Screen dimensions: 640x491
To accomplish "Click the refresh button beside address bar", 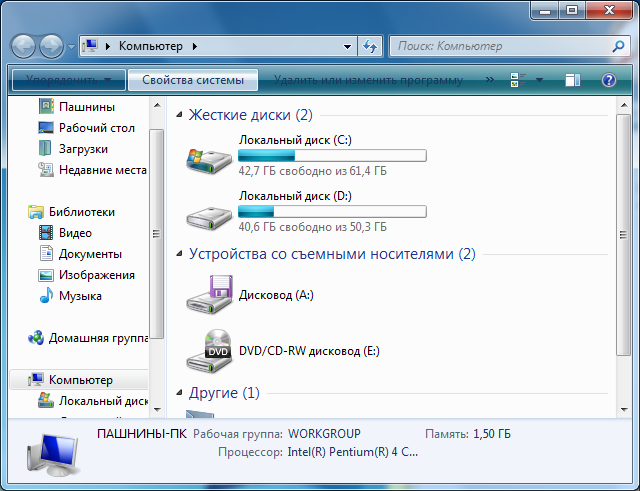I will [370, 46].
